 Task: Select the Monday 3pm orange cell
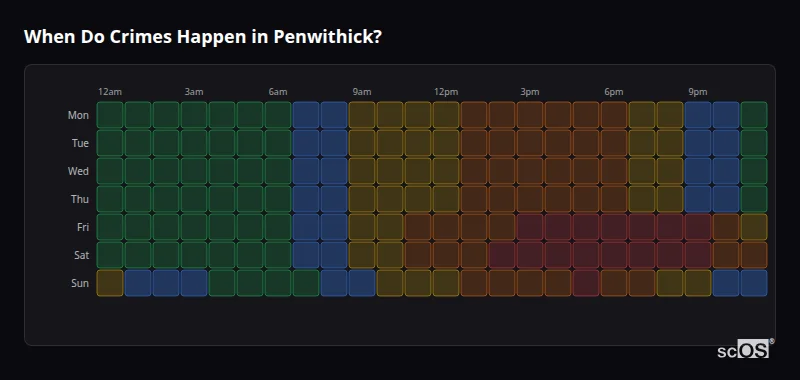pos(530,115)
